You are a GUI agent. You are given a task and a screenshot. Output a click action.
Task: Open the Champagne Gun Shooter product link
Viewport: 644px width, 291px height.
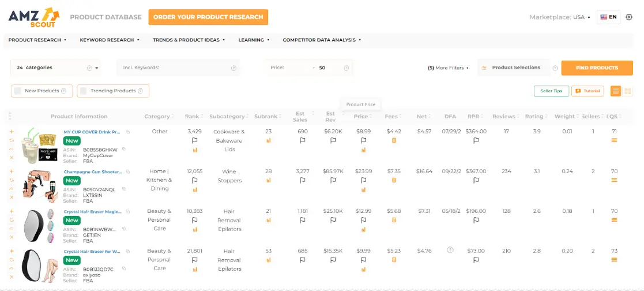pyautogui.click(x=93, y=171)
